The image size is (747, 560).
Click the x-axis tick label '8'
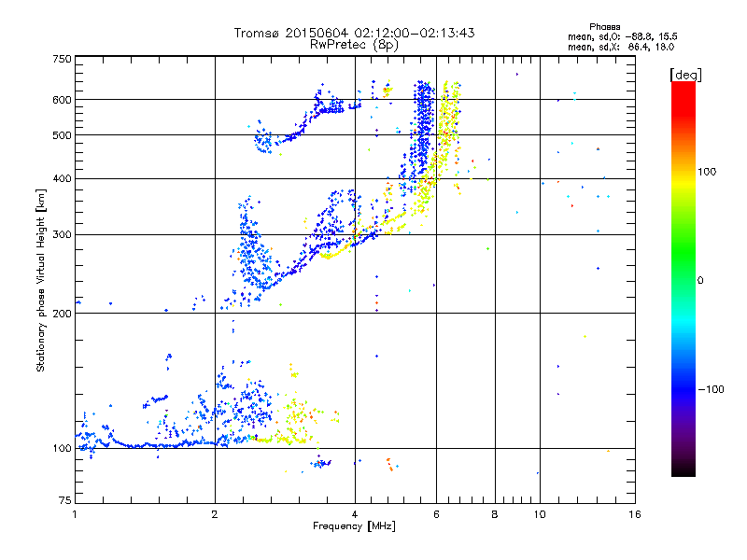point(495,514)
